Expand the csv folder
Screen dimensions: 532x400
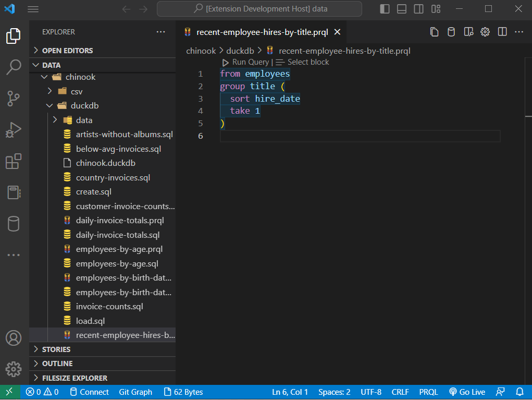(x=77, y=91)
